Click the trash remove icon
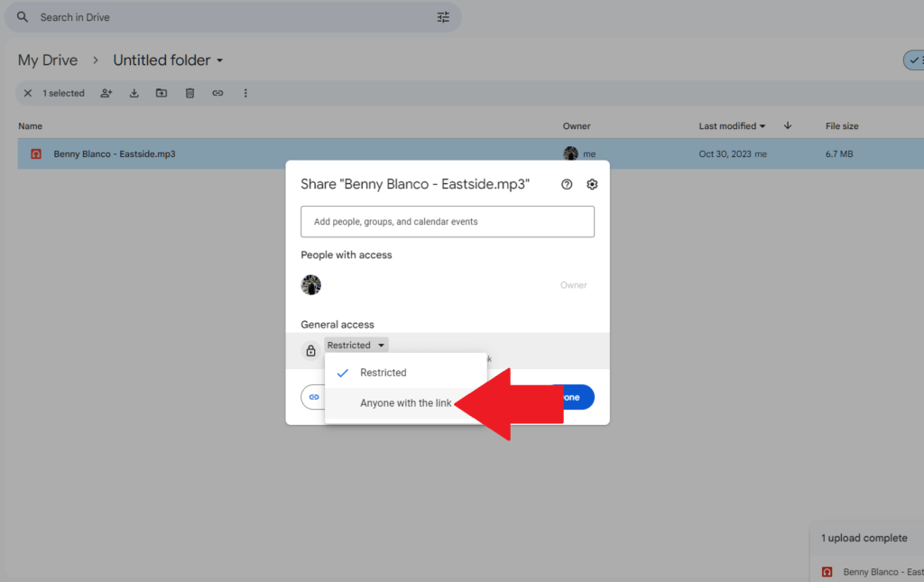Image resolution: width=924 pixels, height=582 pixels. click(189, 93)
